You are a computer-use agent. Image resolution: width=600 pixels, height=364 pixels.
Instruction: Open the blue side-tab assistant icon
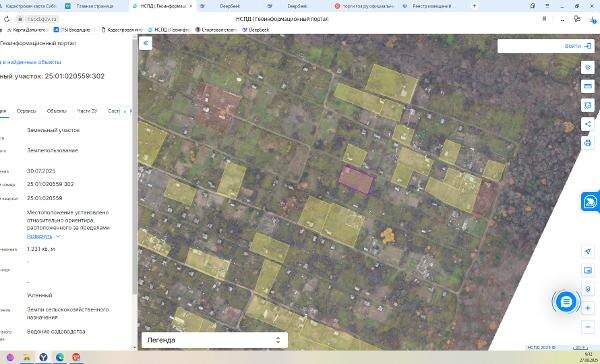(x=590, y=201)
